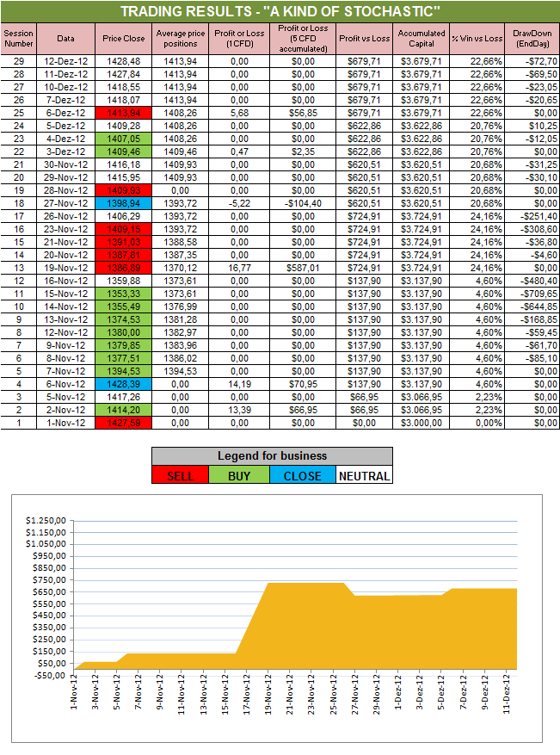This screenshot has height=755, width=560.
Task: Click the DrawDown (EndDay) header
Action: 532,39
